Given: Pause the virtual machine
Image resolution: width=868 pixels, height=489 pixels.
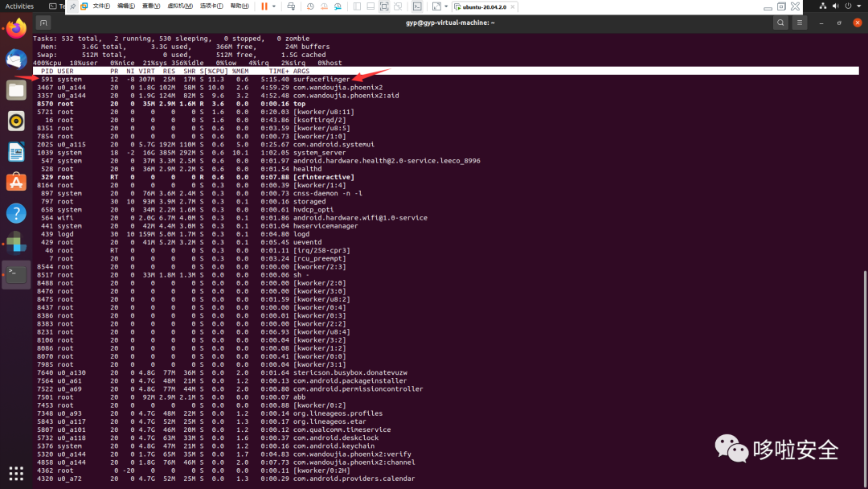Looking at the screenshot, I should click(264, 6).
